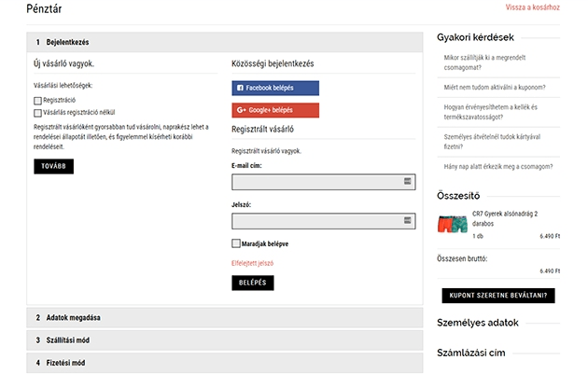This screenshot has width=588, height=374.
Task: Expand step 2 Adatok megadása
Action: 225,318
